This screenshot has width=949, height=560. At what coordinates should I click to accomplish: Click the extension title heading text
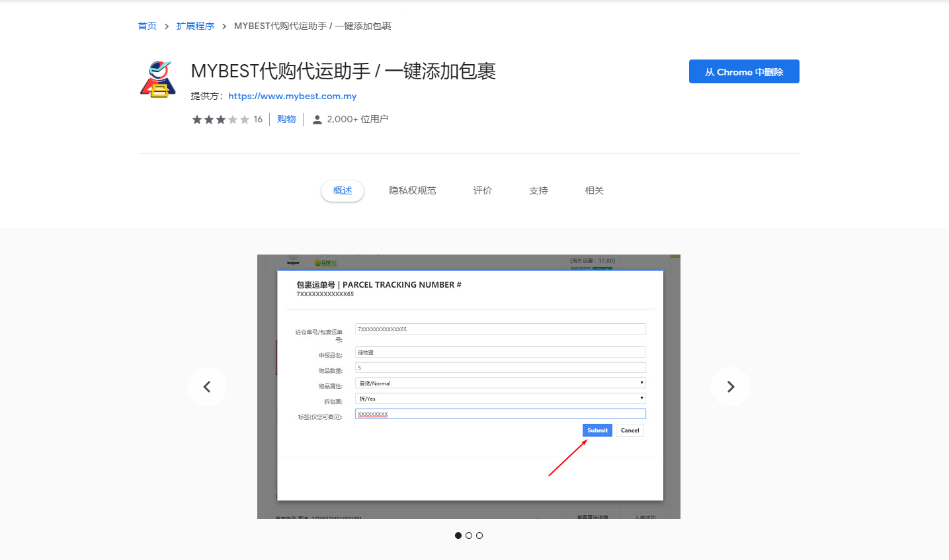point(343,71)
